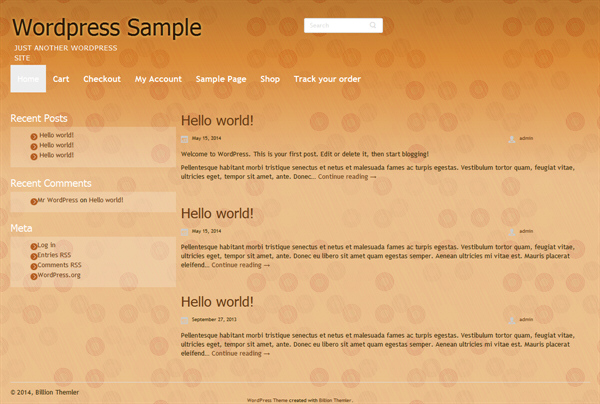Open Track your order page
The height and width of the screenshot is (404, 600).
(x=327, y=79)
